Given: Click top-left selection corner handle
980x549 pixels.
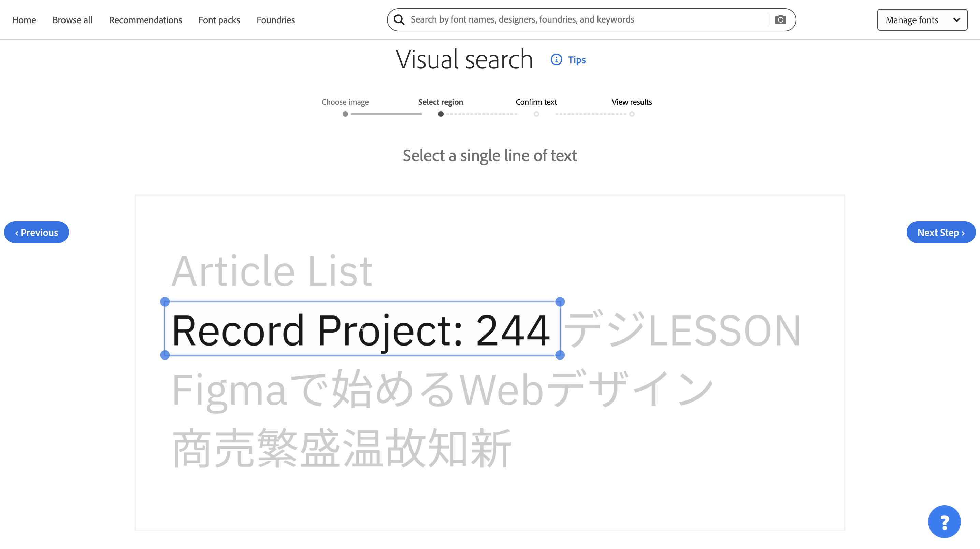Looking at the screenshot, I should [x=165, y=302].
